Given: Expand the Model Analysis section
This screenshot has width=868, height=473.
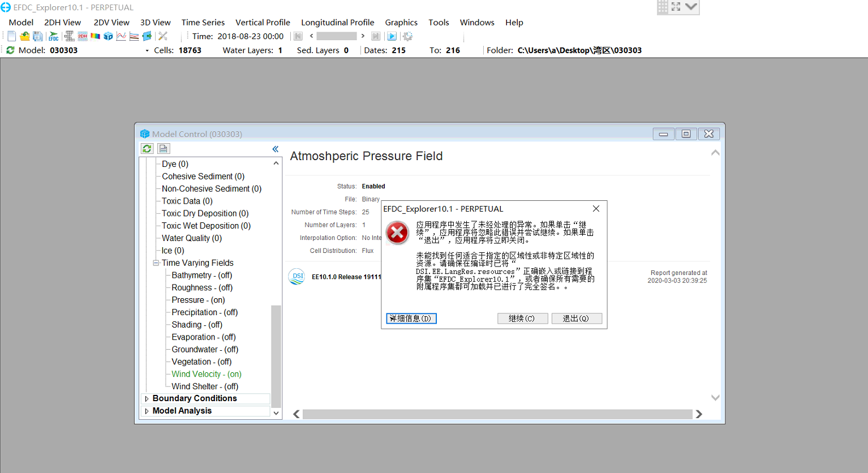Looking at the screenshot, I should point(147,411).
